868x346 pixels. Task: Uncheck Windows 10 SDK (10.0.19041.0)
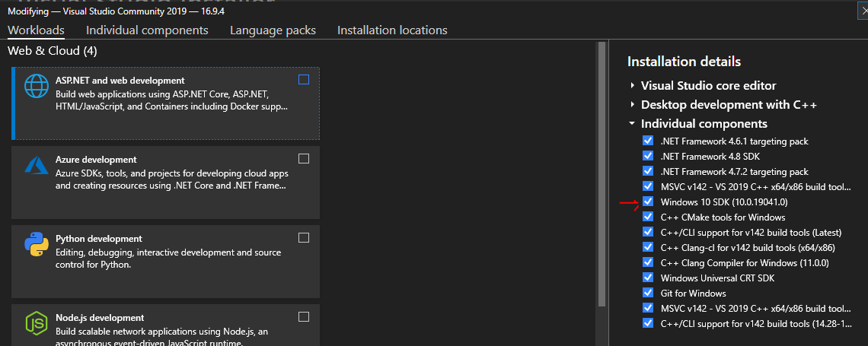tap(648, 202)
